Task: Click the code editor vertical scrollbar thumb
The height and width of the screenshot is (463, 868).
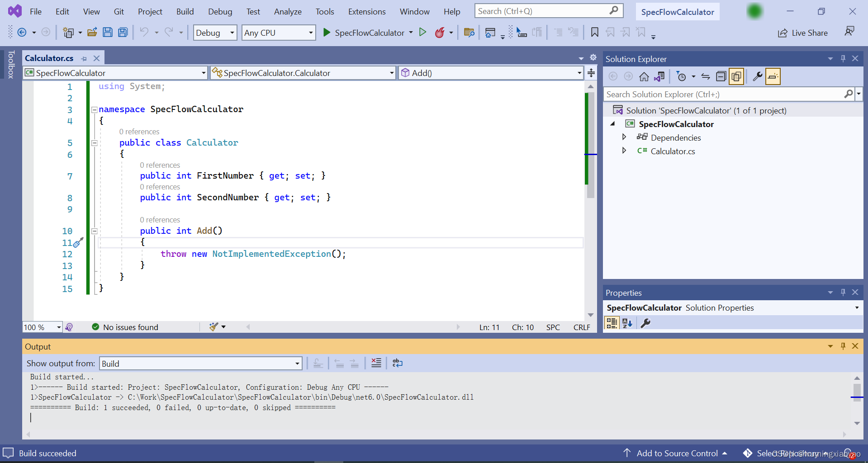Action: 590,145
